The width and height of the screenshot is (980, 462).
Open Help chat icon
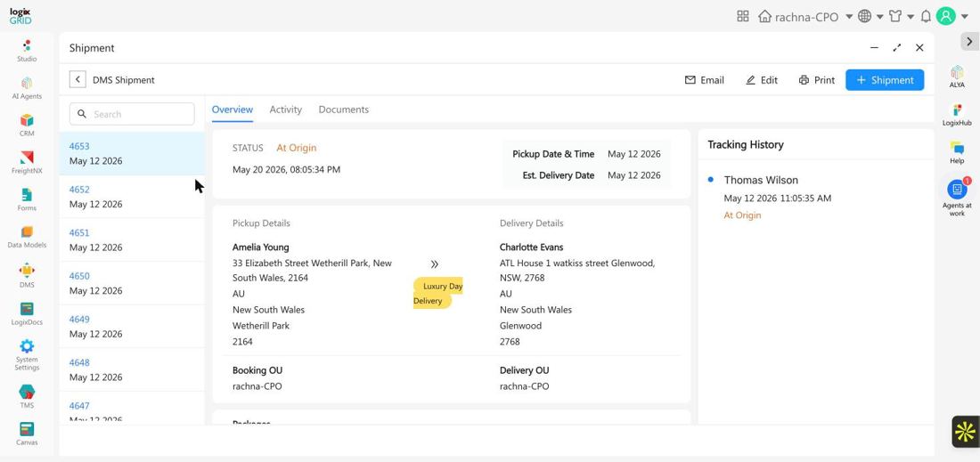[957, 152]
